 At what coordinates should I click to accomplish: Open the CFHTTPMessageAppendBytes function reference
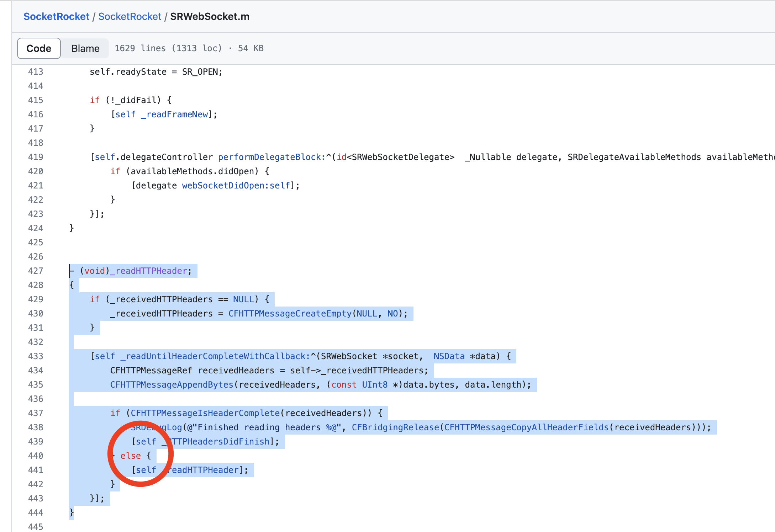coord(170,384)
